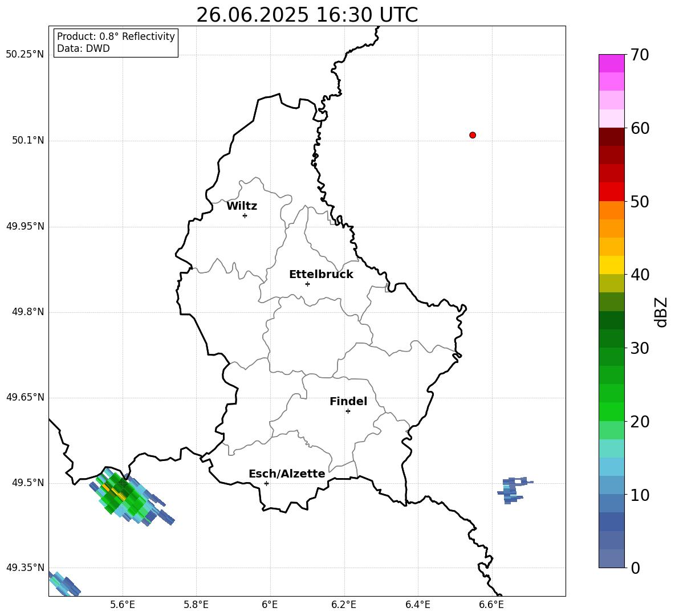The height and width of the screenshot is (616, 675).
Task: Click the 6.4°E longitude label
Action: tap(418, 605)
